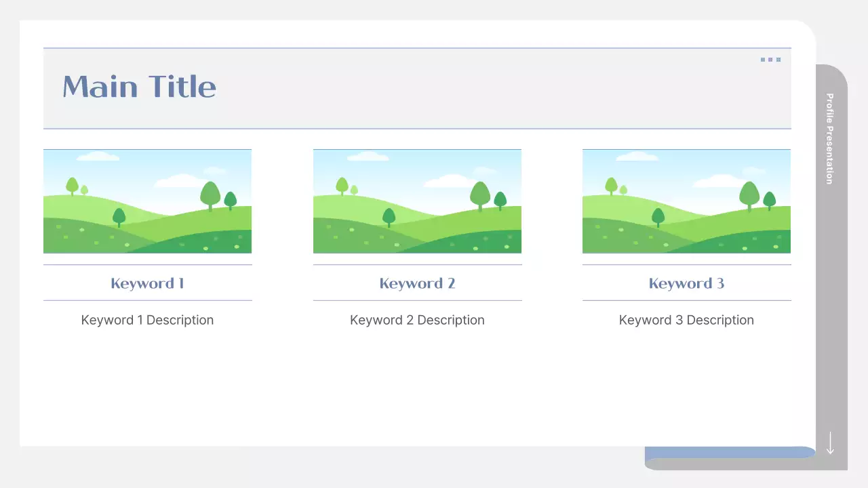868x488 pixels.
Task: Select the second landscape thumbnail image
Action: (x=417, y=201)
